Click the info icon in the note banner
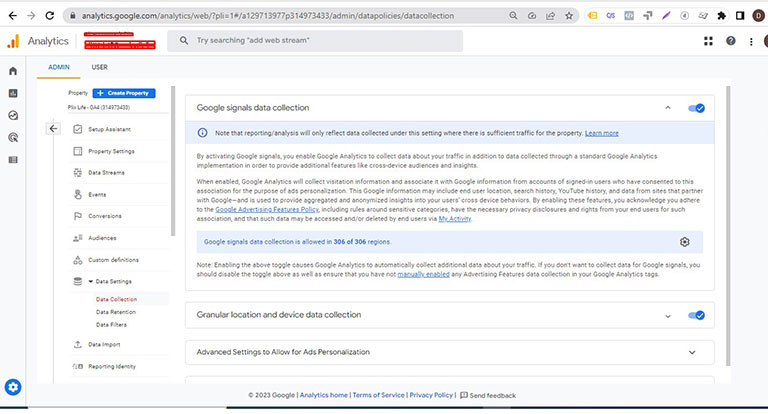This screenshot has width=768, height=414. tap(202, 133)
